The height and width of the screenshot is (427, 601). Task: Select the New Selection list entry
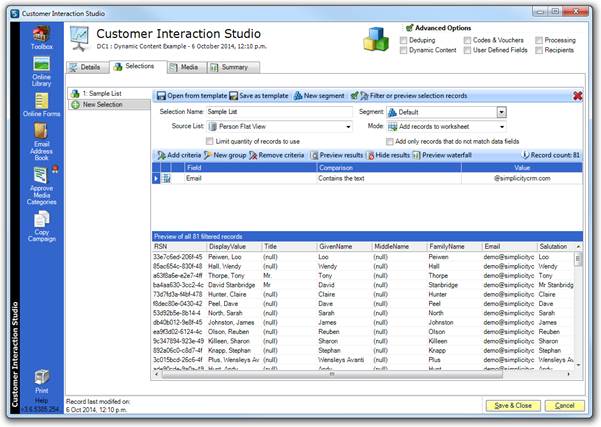(x=109, y=105)
